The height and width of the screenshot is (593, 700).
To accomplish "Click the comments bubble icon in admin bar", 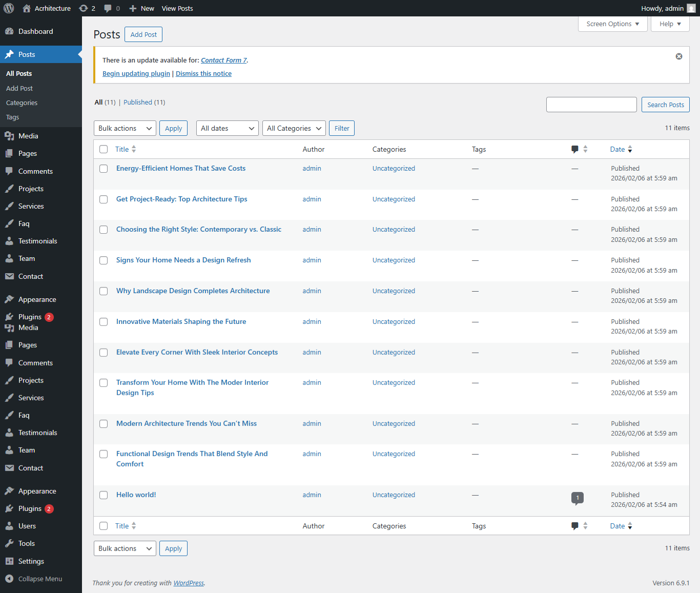I will coord(108,8).
